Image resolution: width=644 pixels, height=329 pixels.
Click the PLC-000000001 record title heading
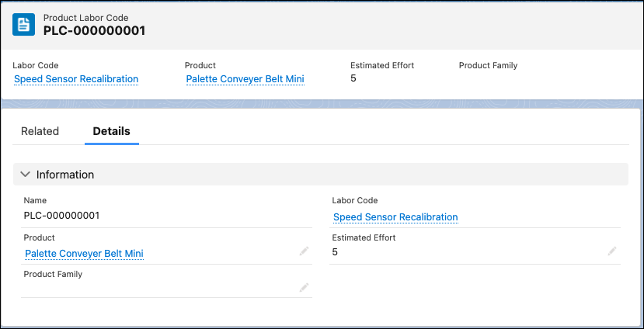(94, 31)
